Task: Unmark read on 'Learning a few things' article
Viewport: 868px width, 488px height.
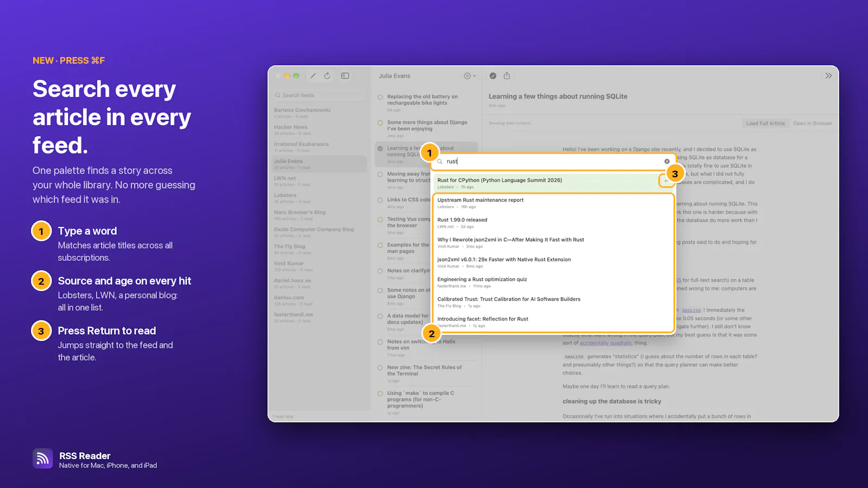Action: click(x=380, y=149)
